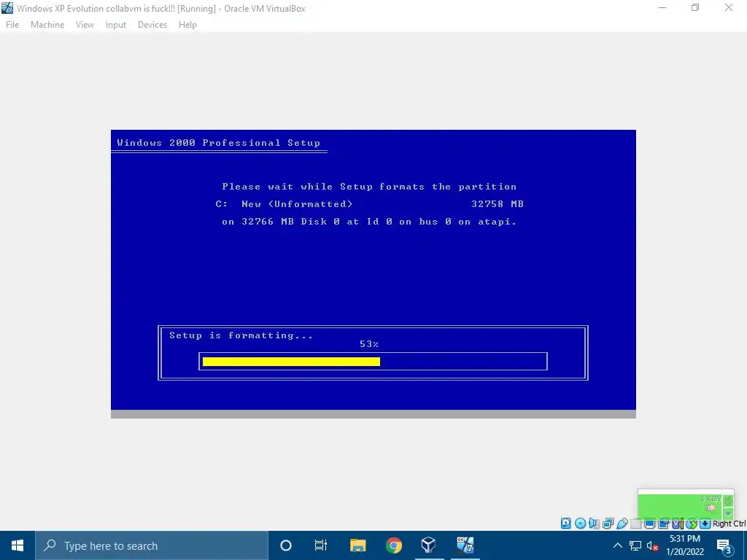Click the keyboard capture host key icon
747x560 pixels.
pos(705,524)
